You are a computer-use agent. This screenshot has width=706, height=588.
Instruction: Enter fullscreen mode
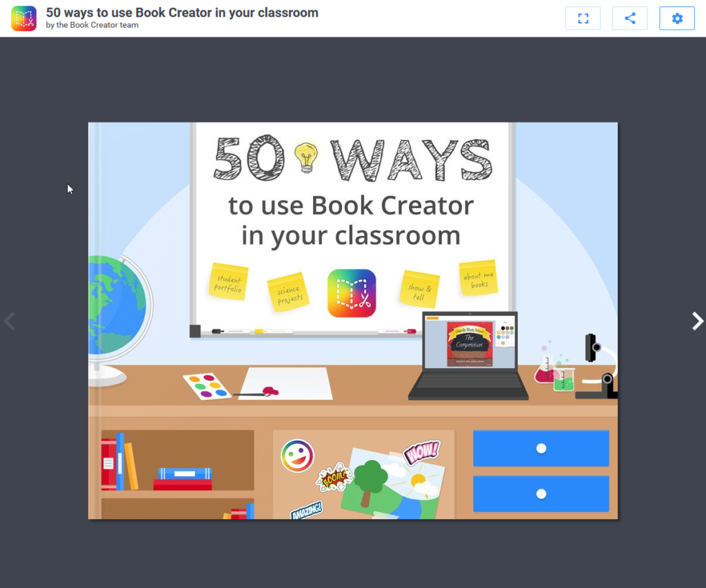pos(583,18)
